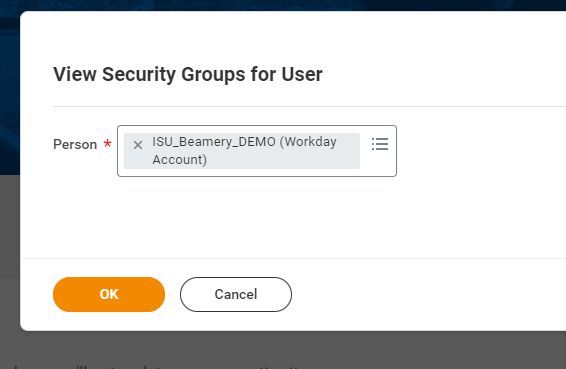Click the word Account) in the selected chip

click(x=179, y=160)
